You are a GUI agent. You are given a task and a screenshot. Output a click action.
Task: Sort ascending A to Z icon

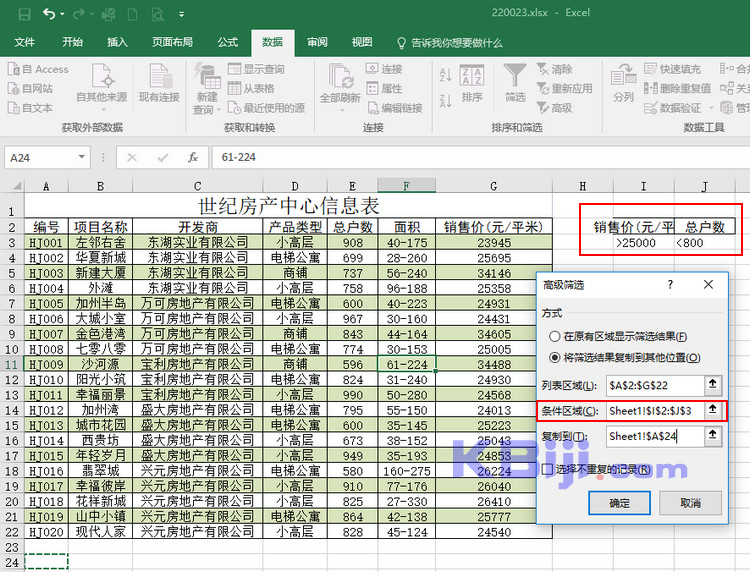coord(445,74)
